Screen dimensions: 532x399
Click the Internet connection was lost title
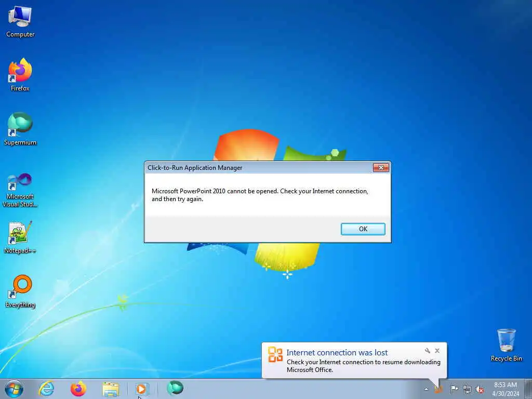[337, 353]
